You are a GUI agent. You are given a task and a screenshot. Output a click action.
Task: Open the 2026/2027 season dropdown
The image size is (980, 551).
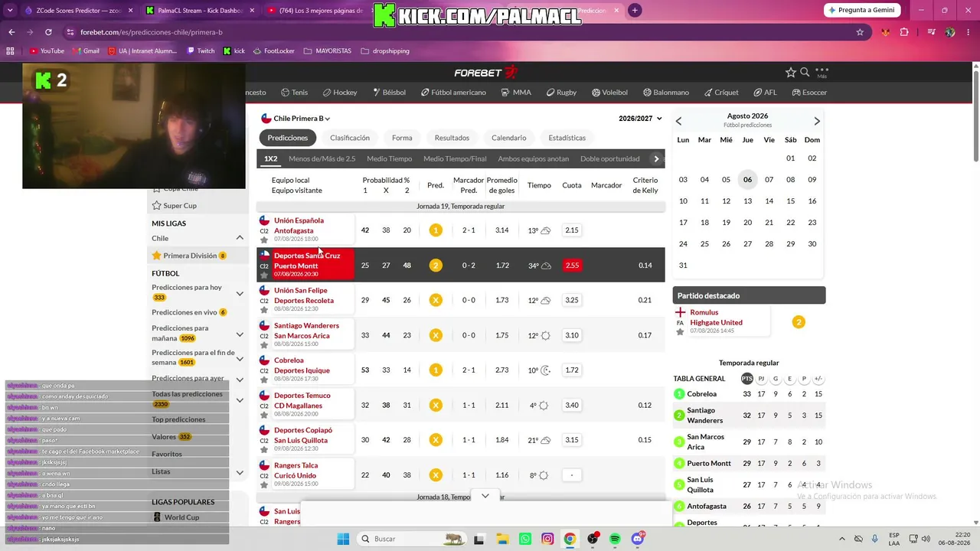click(640, 119)
